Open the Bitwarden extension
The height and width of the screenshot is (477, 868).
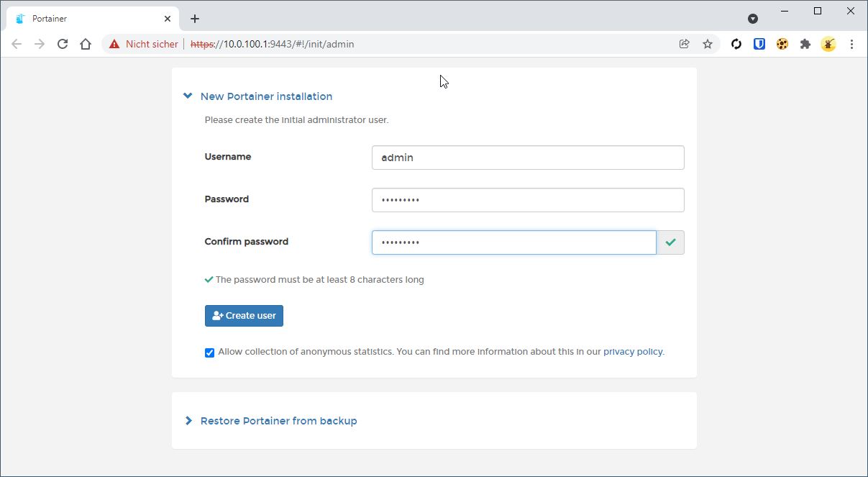[759, 44]
